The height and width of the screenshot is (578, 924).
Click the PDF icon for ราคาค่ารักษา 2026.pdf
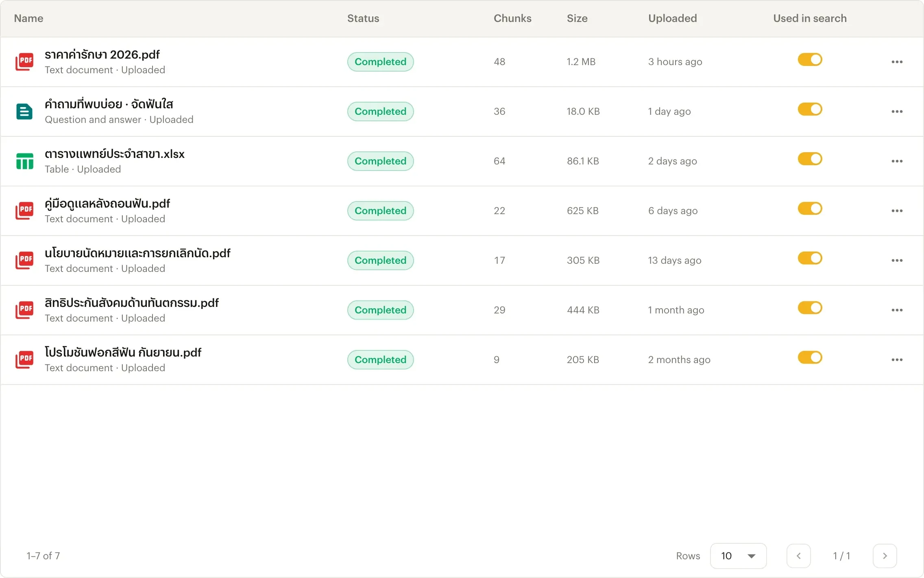tap(24, 62)
